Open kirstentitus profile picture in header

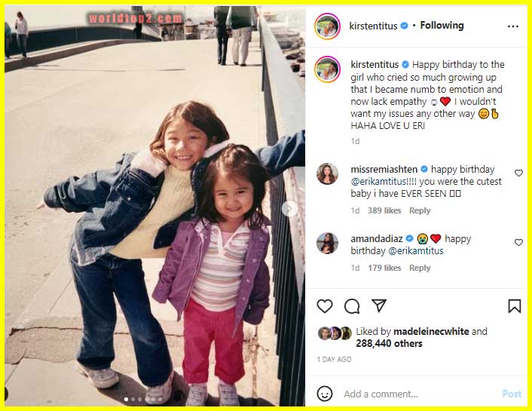pos(327,26)
